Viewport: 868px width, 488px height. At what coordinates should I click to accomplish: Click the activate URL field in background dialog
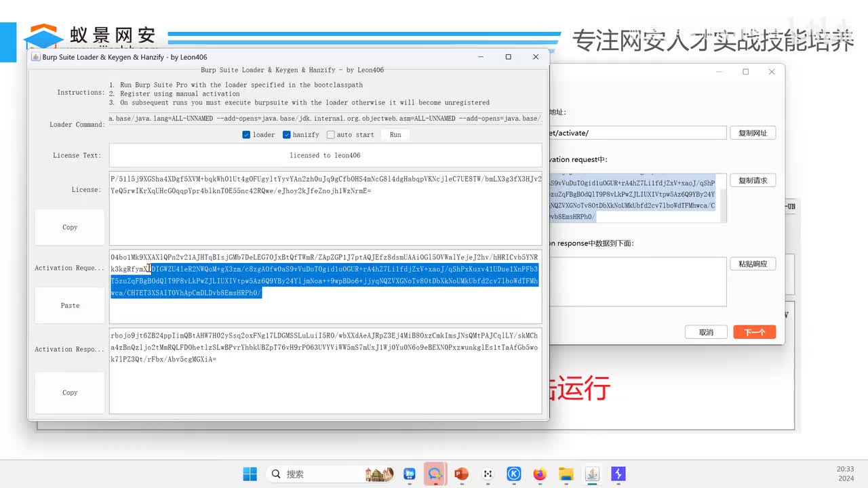point(638,133)
